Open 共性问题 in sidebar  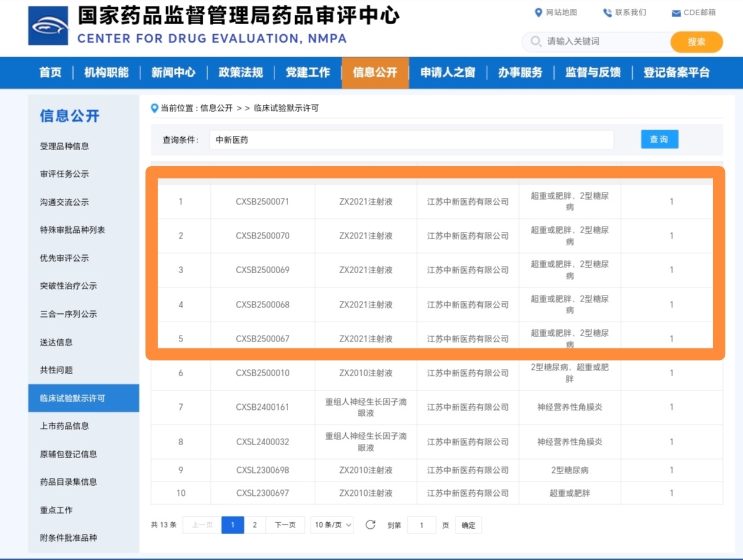coord(56,370)
